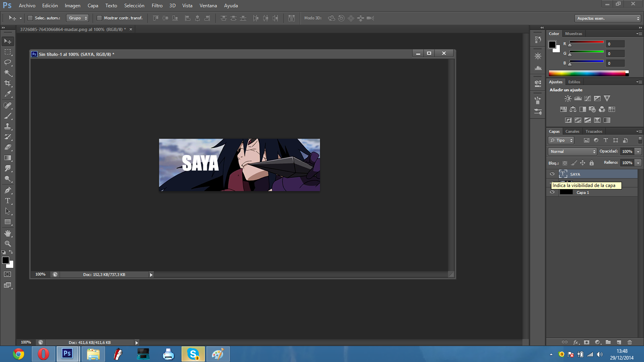The height and width of the screenshot is (362, 644).
Task: Open the Aspectos esen. workspace dropdown
Action: click(x=607, y=19)
